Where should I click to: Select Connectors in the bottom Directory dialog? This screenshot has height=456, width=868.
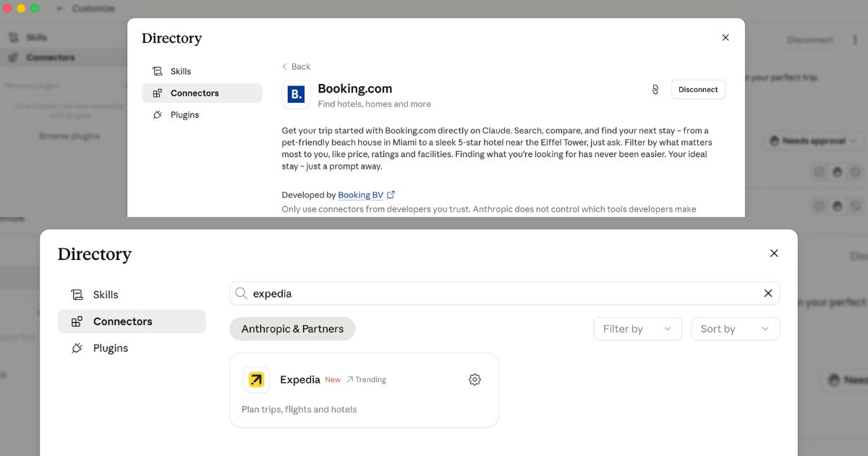pyautogui.click(x=132, y=321)
